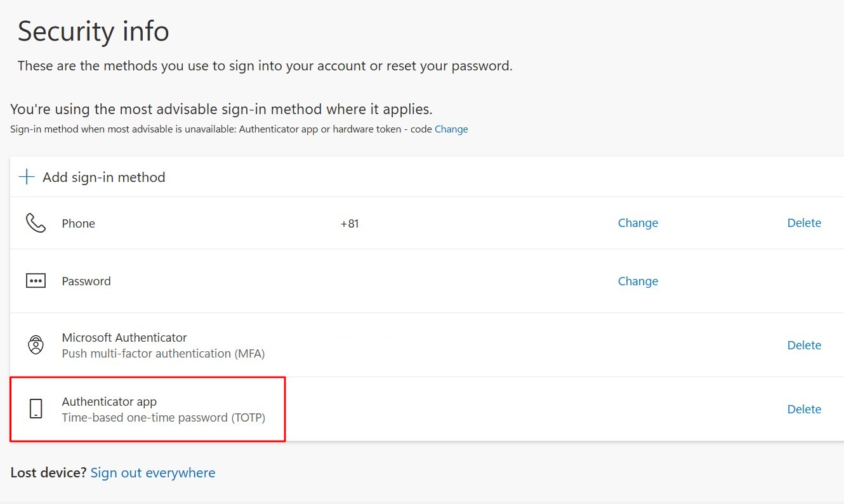Click the Password dots icon
This screenshot has width=844, height=504.
pos(36,281)
